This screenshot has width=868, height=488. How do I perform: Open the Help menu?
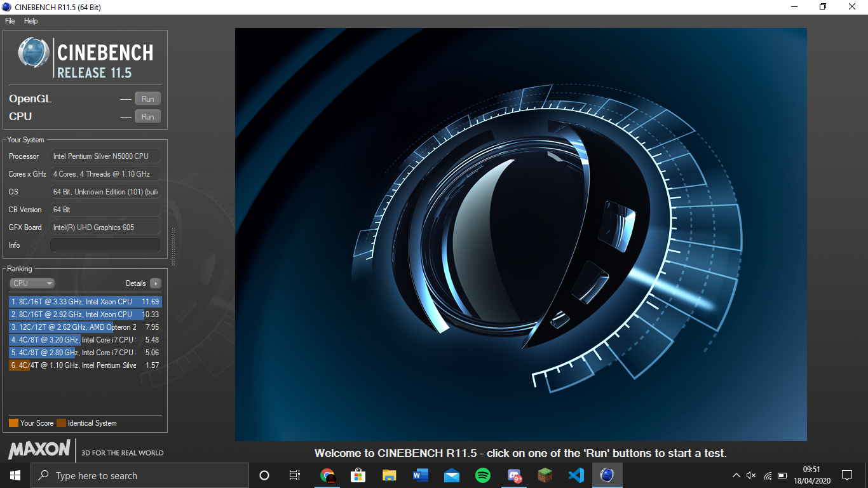[31, 21]
